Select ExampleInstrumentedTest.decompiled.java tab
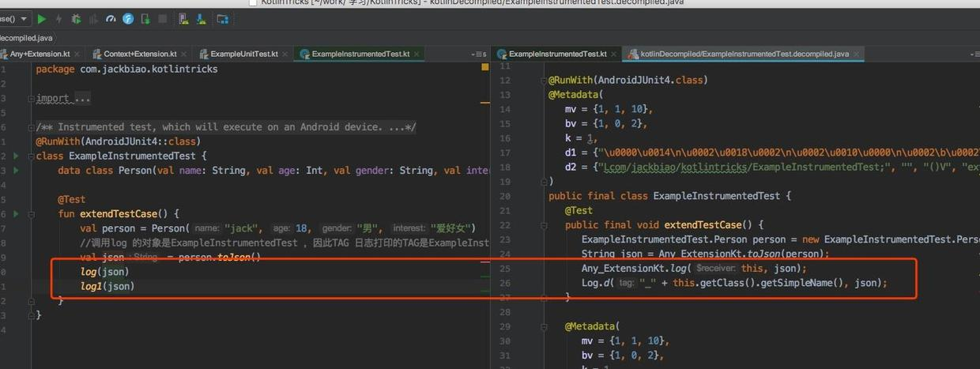The width and height of the screenshot is (980, 369). 744,54
